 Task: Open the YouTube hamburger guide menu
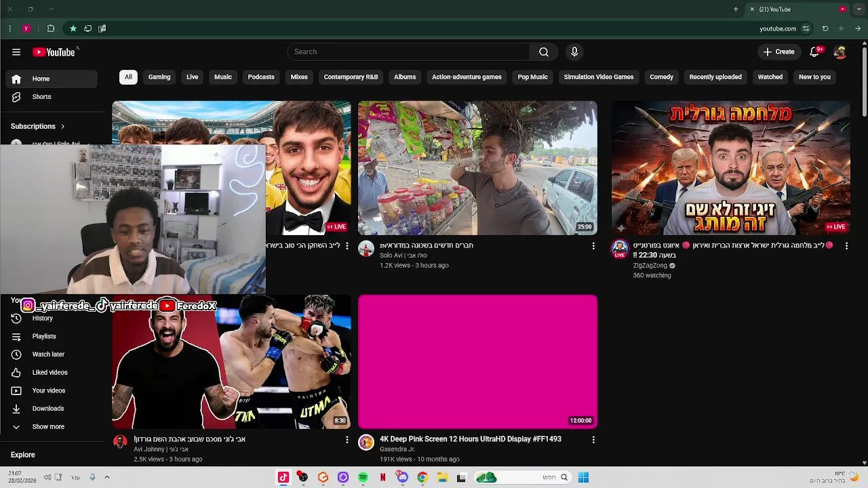pyautogui.click(x=16, y=52)
